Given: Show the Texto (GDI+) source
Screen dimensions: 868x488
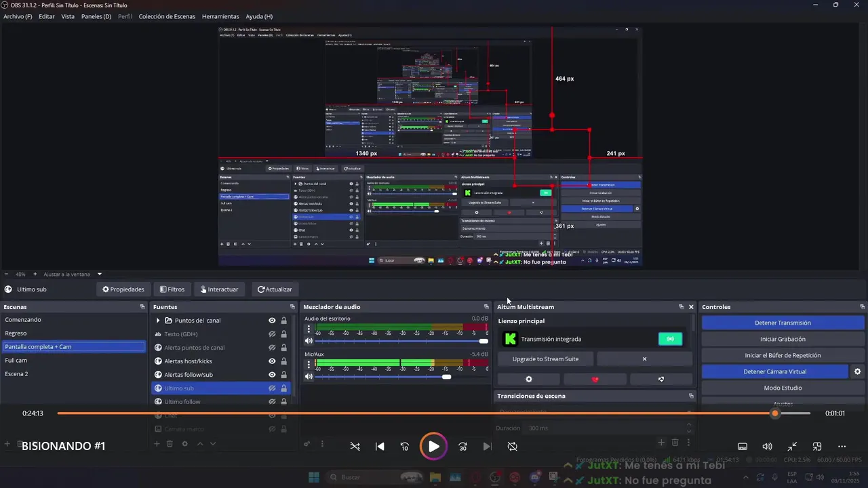Looking at the screenshot, I should (272, 334).
